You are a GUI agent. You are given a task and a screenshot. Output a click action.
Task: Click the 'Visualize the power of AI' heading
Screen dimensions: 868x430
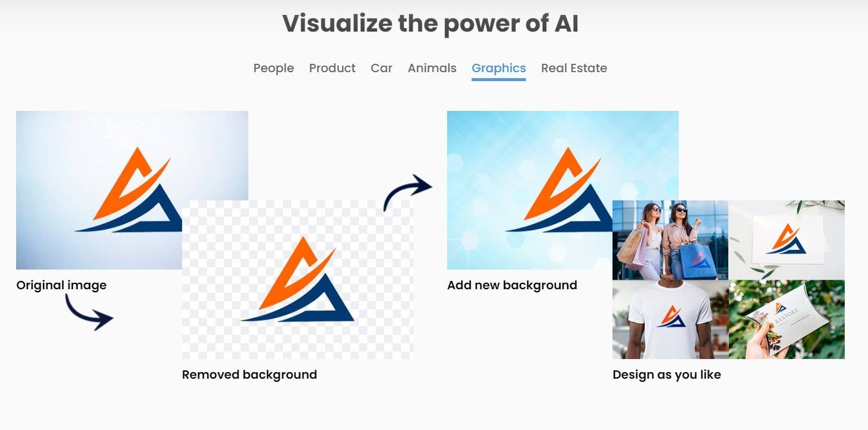tap(430, 23)
